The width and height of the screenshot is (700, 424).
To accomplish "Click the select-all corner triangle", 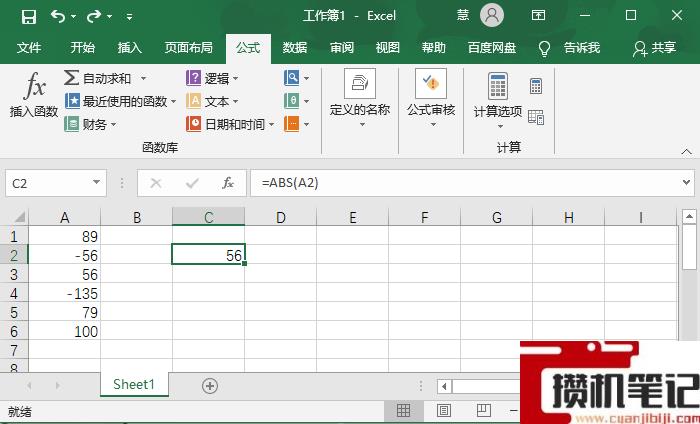I will pyautogui.click(x=19, y=217).
